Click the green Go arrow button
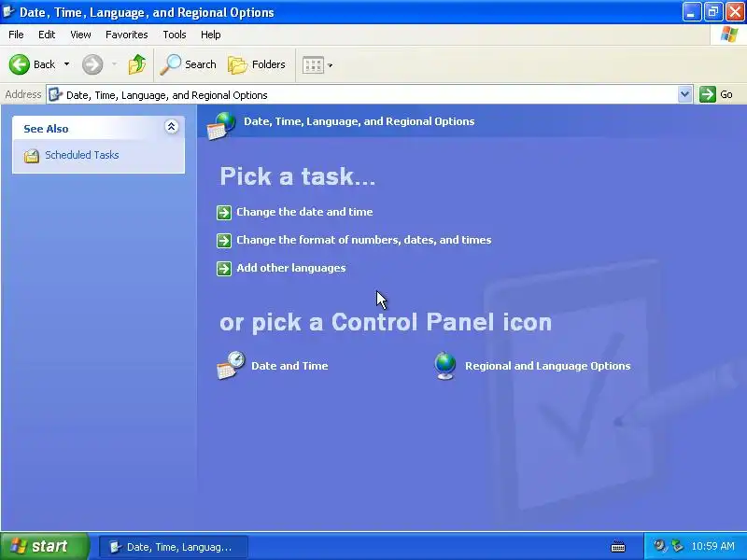This screenshot has width=747, height=560. point(708,94)
